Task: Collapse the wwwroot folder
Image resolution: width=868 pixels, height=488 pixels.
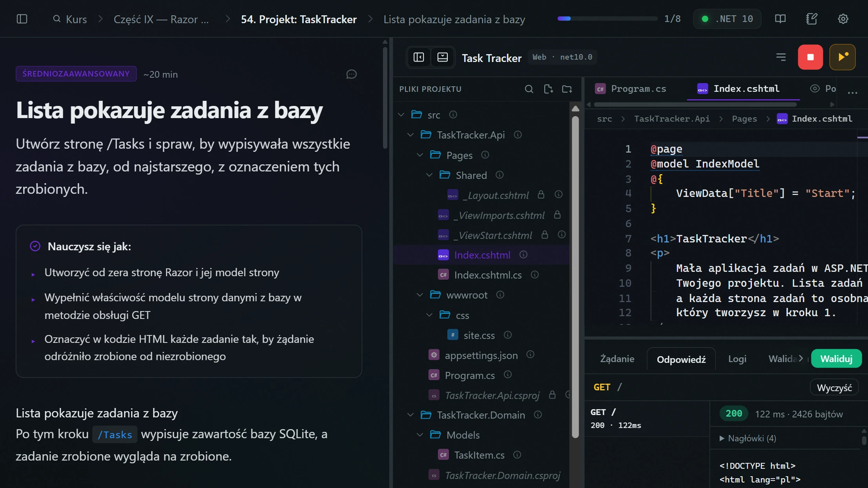Action: (x=420, y=295)
